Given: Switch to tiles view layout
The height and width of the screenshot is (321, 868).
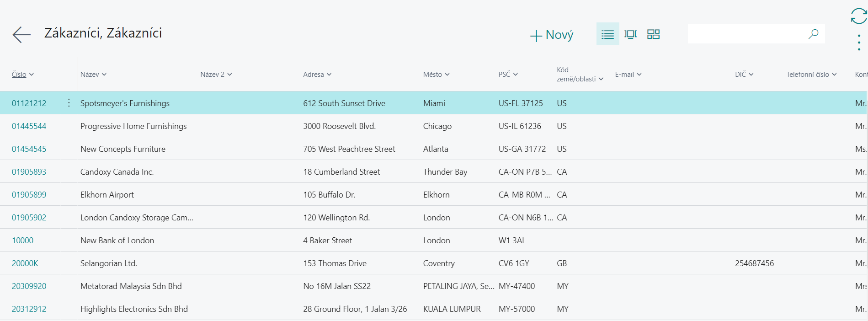Looking at the screenshot, I should click(653, 34).
